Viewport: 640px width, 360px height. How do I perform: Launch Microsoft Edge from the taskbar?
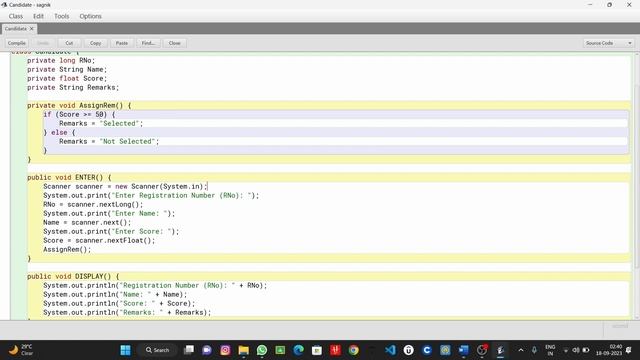(298, 350)
